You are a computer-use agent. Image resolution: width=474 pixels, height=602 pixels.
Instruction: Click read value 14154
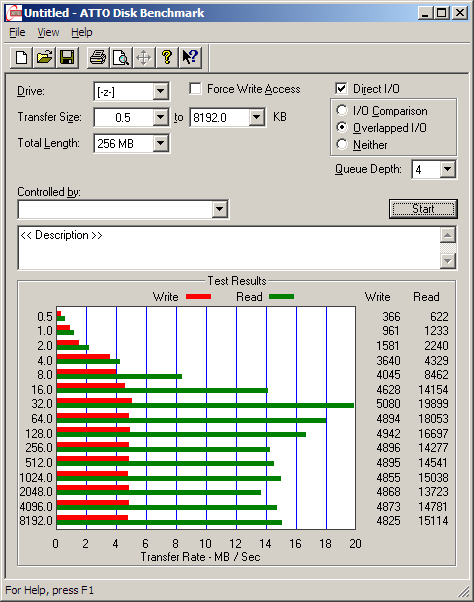[433, 390]
